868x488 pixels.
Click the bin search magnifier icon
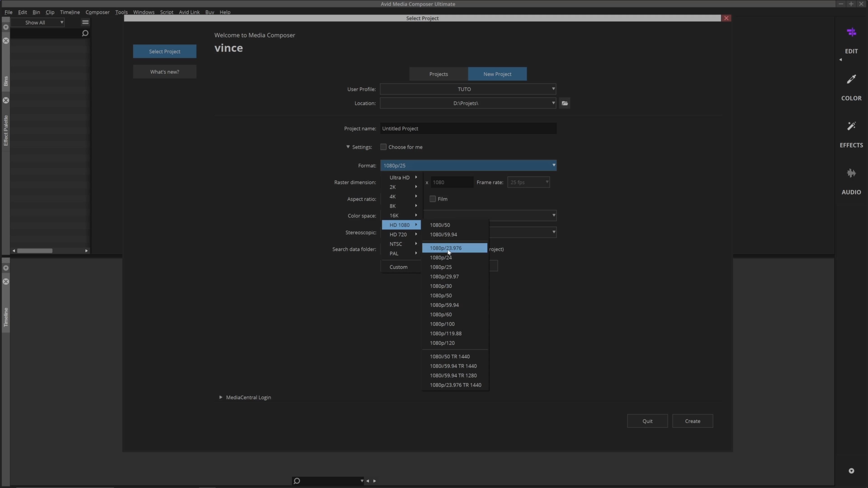tap(85, 33)
